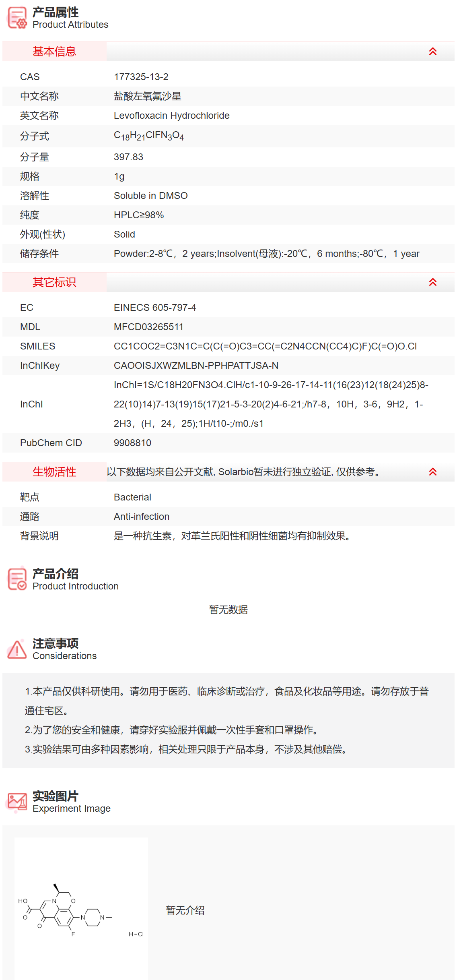
Task: Click solubility value Soluble in DMSO
Action: pos(151,196)
